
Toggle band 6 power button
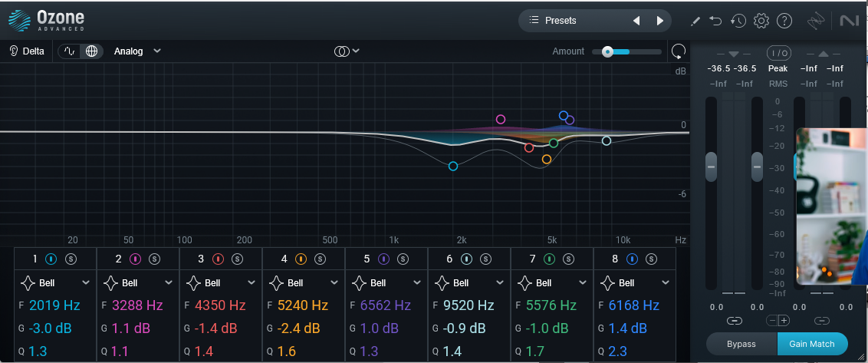(466, 259)
